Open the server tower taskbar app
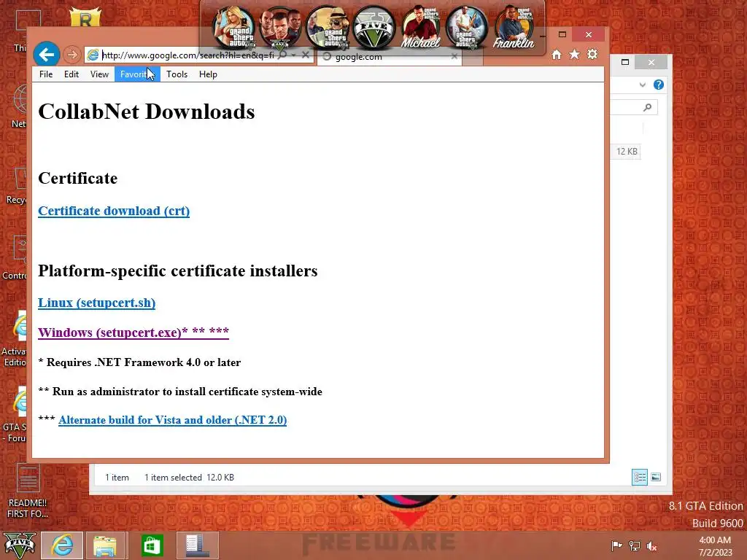This screenshot has width=747, height=560. (197, 545)
